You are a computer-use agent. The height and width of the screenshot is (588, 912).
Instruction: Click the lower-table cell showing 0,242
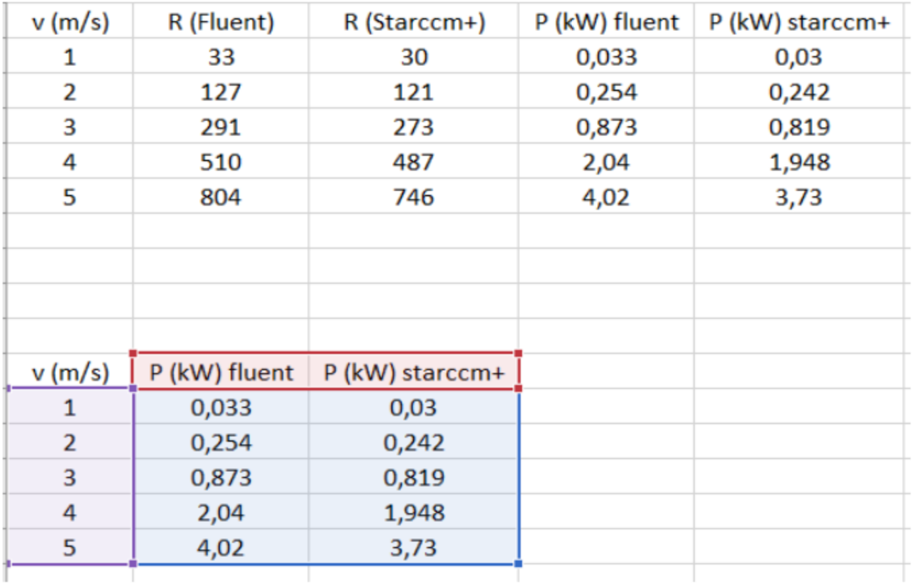click(414, 442)
